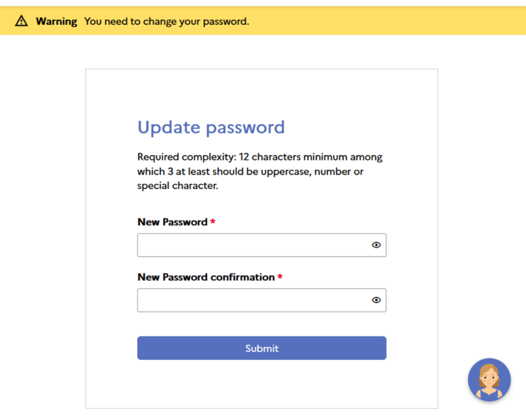
Task: Show the New Password field's characters
Action: 376,245
